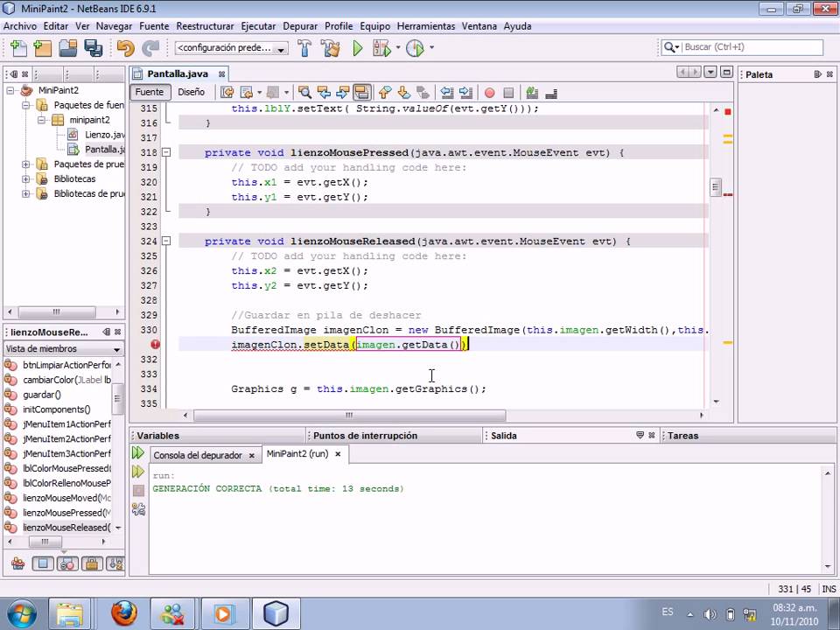This screenshot has width=840, height=630.
Task: Click the Uncomment lines icon
Action: click(551, 94)
